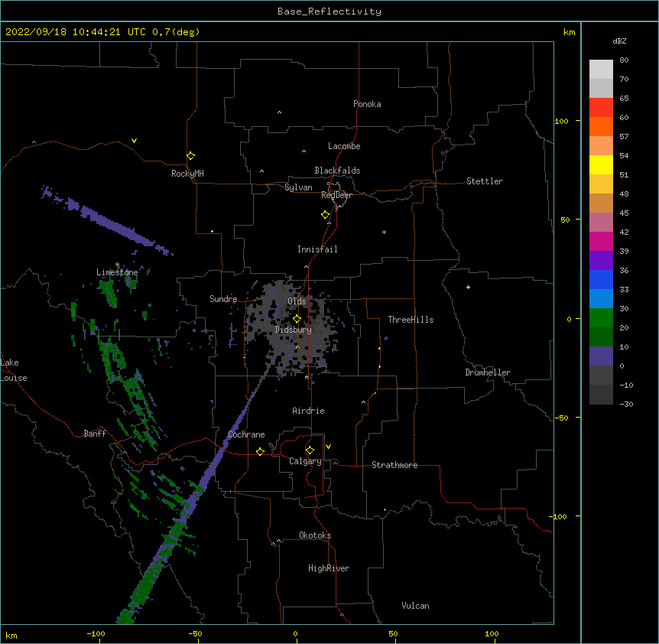Viewport: 659px width, 644px height.
Task: Click the Banff town label
Action: [95, 434]
